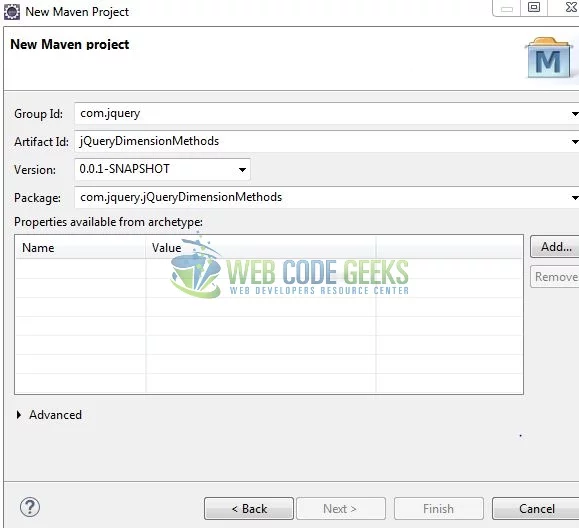The height and width of the screenshot is (528, 579).
Task: Click the Maven M wizard banner icon
Action: (549, 58)
